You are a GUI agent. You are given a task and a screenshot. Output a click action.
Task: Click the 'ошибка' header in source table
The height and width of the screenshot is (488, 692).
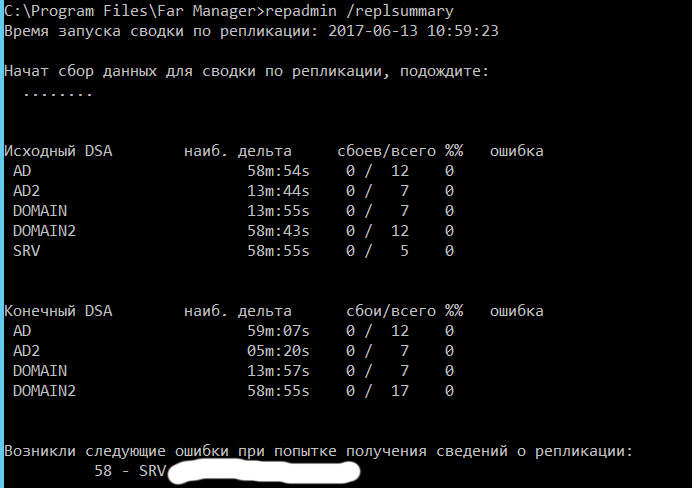coord(517,151)
